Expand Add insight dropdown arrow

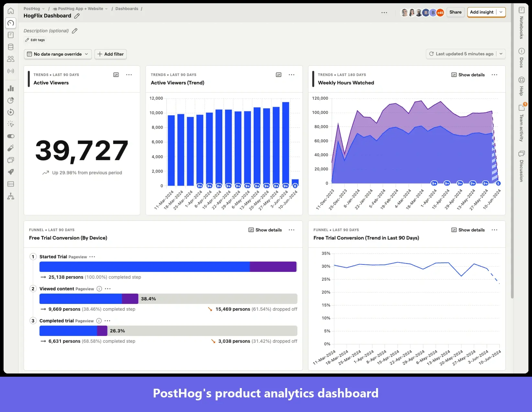(501, 12)
